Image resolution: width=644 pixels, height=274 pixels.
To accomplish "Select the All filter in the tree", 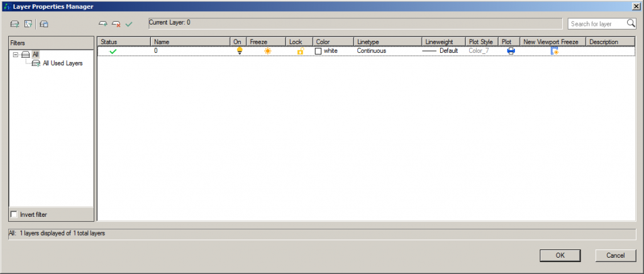I will click(36, 54).
